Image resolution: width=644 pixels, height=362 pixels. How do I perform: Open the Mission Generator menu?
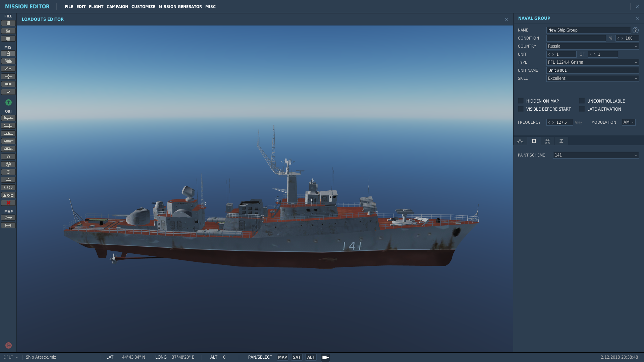180,7
